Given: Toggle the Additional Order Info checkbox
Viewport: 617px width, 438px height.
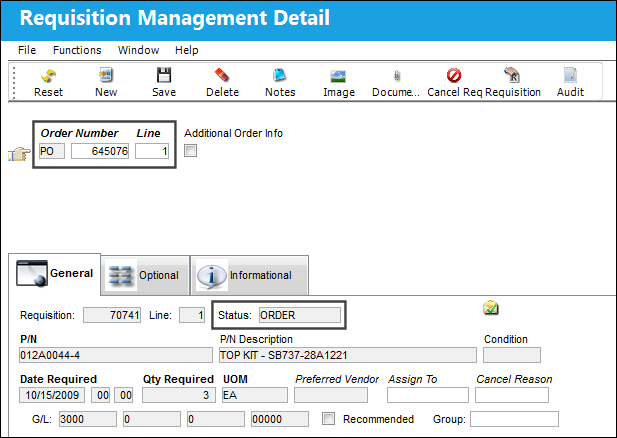Looking at the screenshot, I should [190, 151].
